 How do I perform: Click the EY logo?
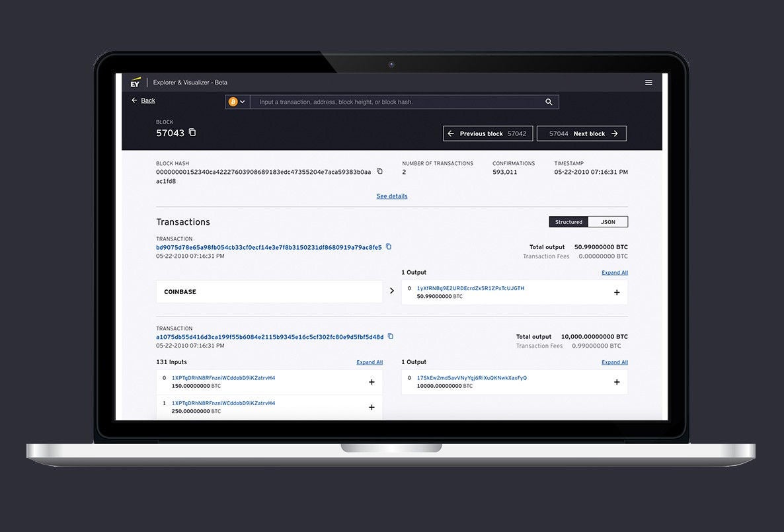tap(136, 83)
